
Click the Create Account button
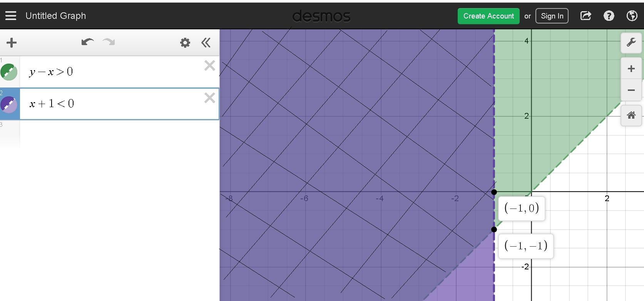tap(488, 16)
